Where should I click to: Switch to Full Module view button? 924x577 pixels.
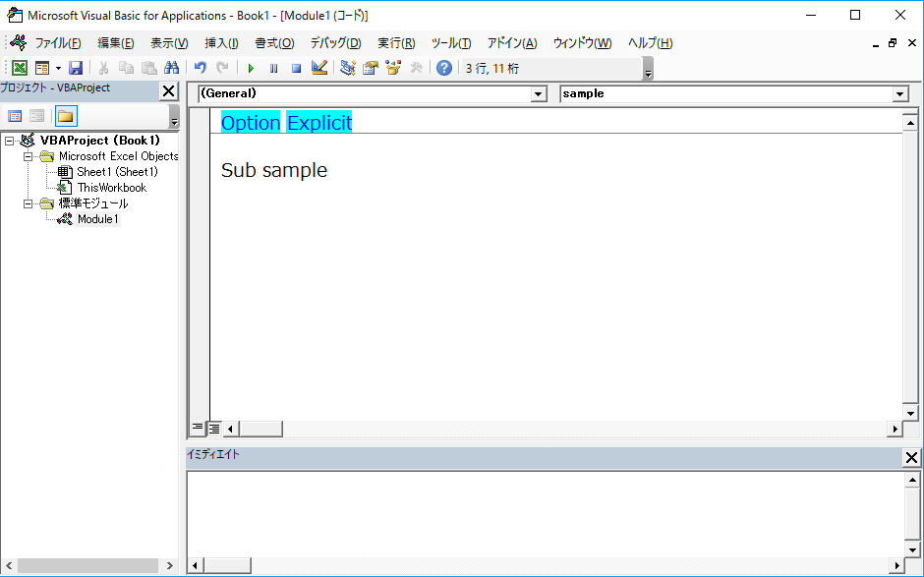[x=214, y=429]
